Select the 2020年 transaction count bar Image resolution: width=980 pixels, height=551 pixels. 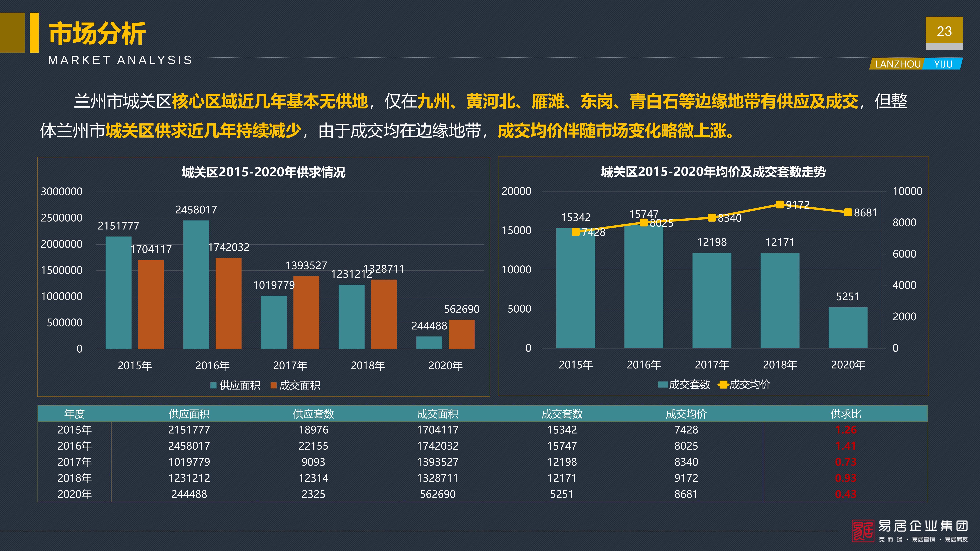click(848, 328)
